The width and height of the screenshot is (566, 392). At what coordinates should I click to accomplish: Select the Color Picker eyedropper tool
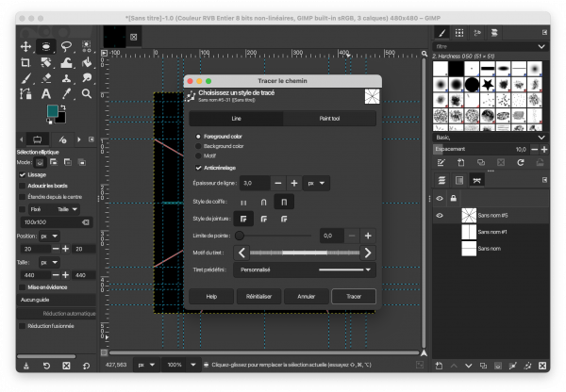pyautogui.click(x=66, y=94)
